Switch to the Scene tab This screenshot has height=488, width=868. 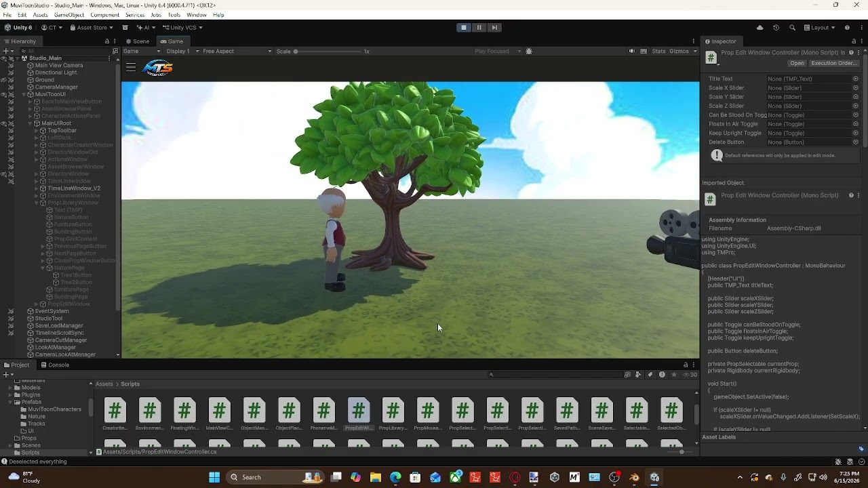[x=137, y=41]
